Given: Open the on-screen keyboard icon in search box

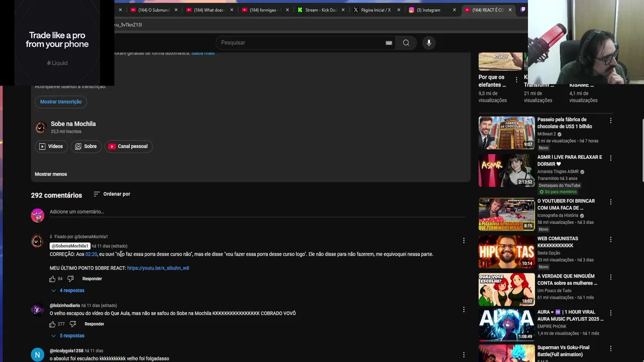Looking at the screenshot, I should point(389,43).
